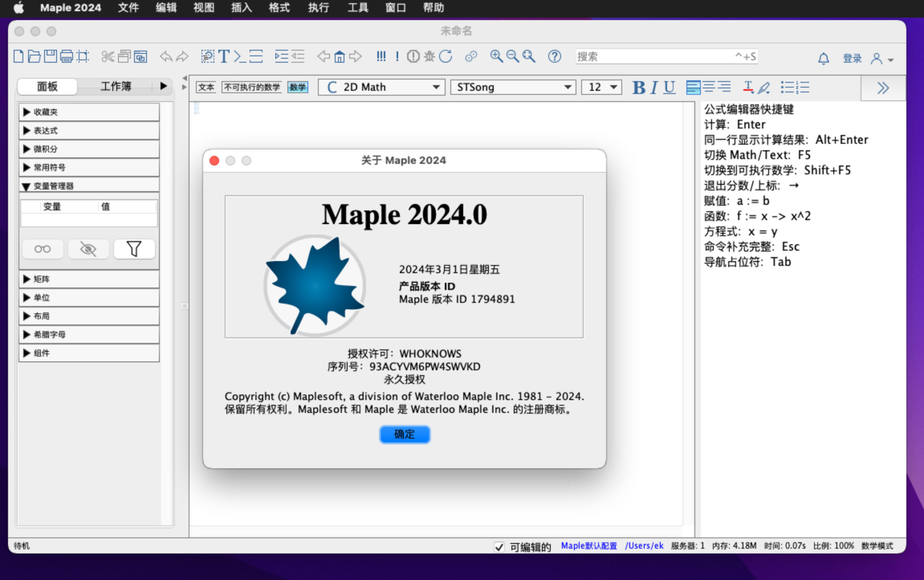Redo the last action

pos(182,56)
